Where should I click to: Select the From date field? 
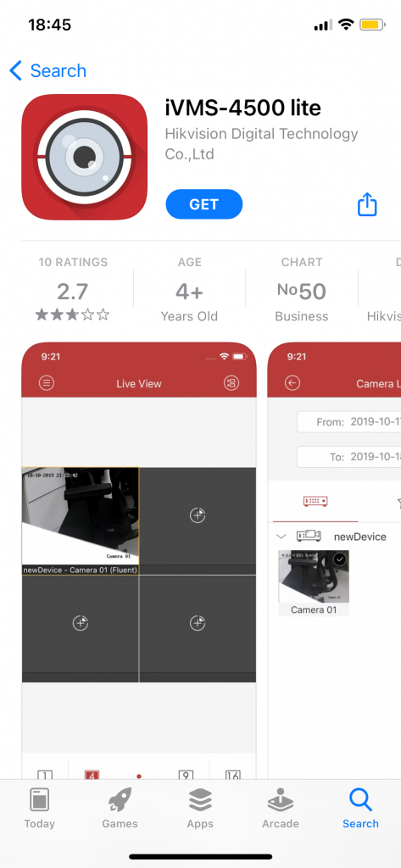(x=349, y=422)
